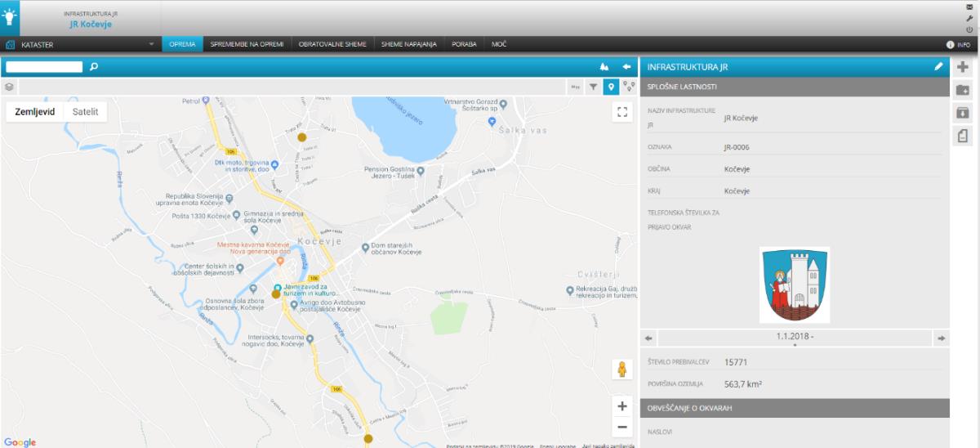Click the lightbulb logo icon

(x=11, y=17)
